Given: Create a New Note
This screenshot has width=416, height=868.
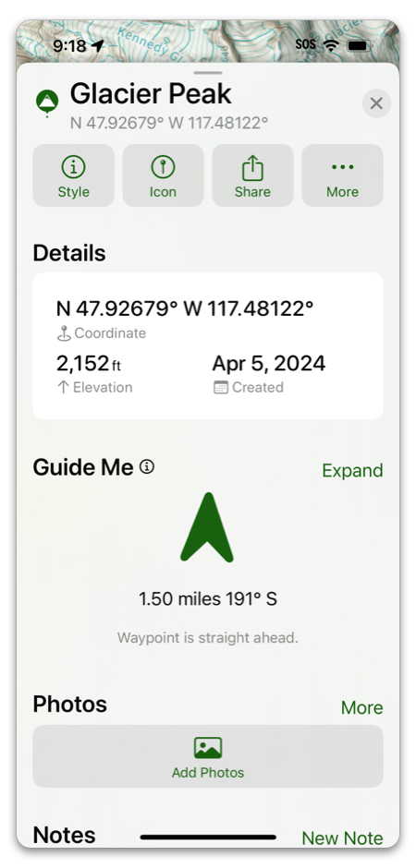Looking at the screenshot, I should click(342, 838).
